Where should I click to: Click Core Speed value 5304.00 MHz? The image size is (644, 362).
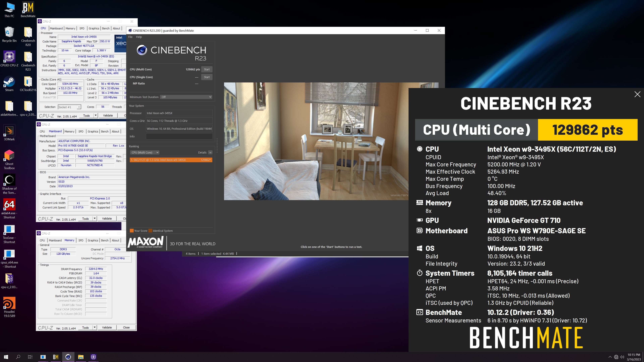[x=70, y=84]
